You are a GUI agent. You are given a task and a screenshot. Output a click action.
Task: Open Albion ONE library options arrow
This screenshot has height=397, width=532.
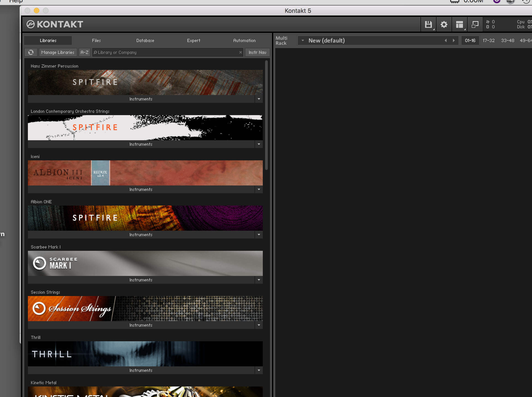(x=259, y=235)
